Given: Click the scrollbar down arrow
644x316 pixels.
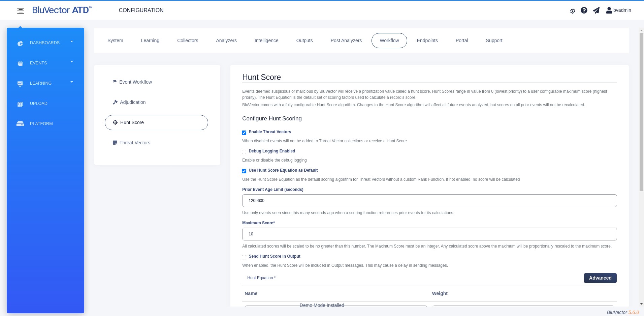Looking at the screenshot, I should (641, 304).
